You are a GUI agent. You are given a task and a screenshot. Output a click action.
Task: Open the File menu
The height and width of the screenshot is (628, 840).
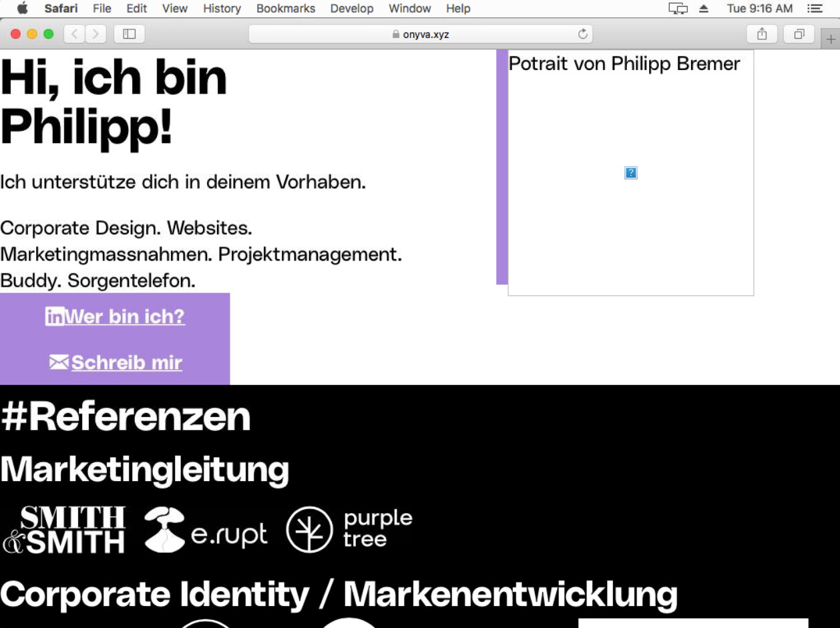(x=102, y=9)
